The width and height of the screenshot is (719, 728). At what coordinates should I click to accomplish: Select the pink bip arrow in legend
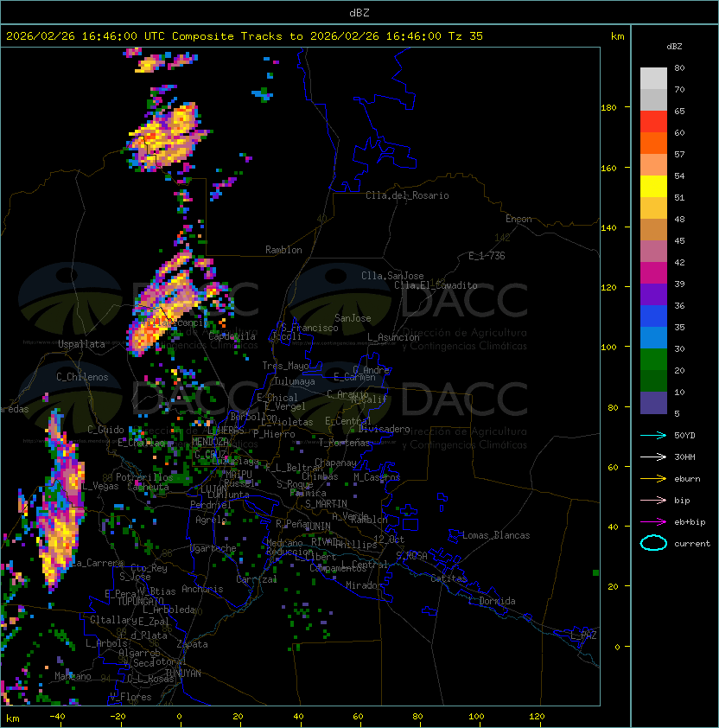653,500
